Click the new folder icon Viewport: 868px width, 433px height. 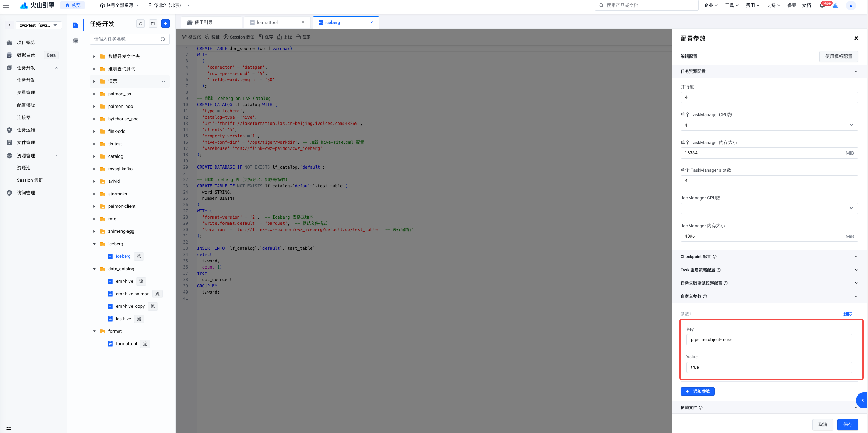point(153,24)
